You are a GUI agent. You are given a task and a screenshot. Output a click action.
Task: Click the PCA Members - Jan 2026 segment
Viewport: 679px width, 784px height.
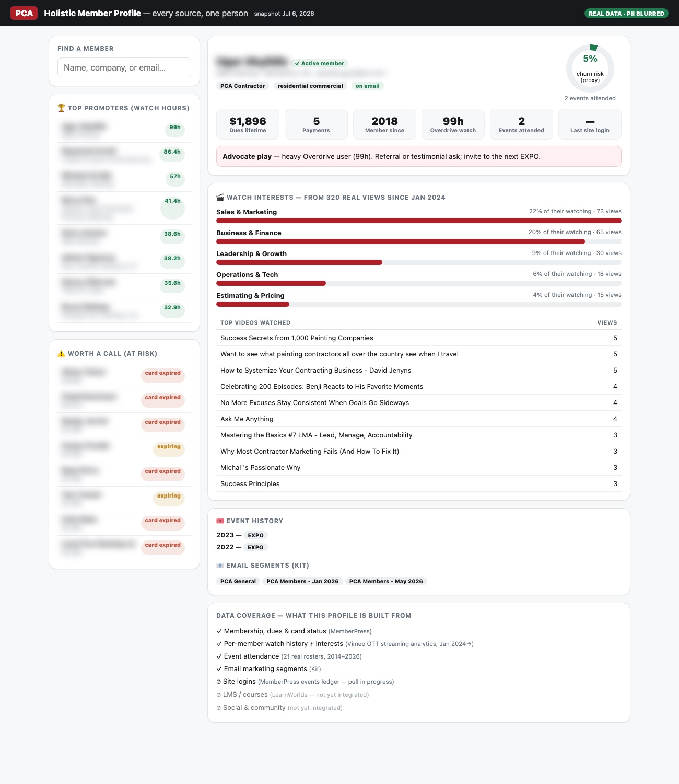[x=302, y=581]
